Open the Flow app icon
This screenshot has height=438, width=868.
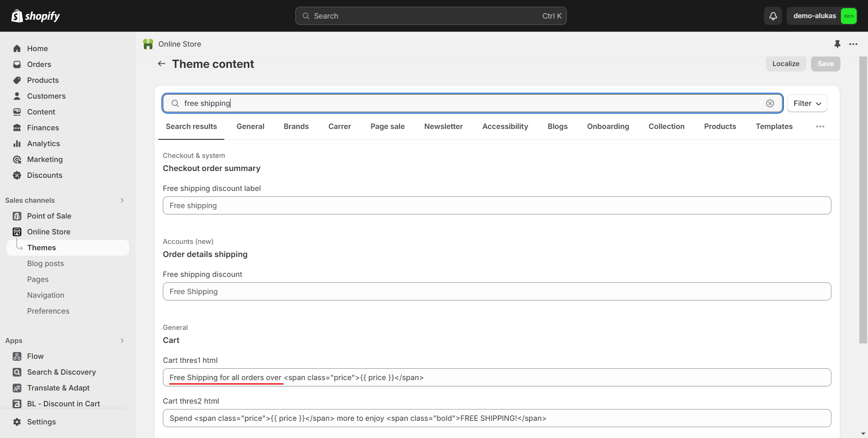click(17, 356)
